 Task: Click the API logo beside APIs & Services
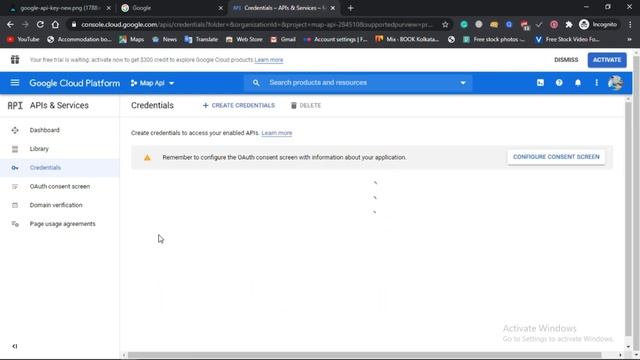coord(15,106)
